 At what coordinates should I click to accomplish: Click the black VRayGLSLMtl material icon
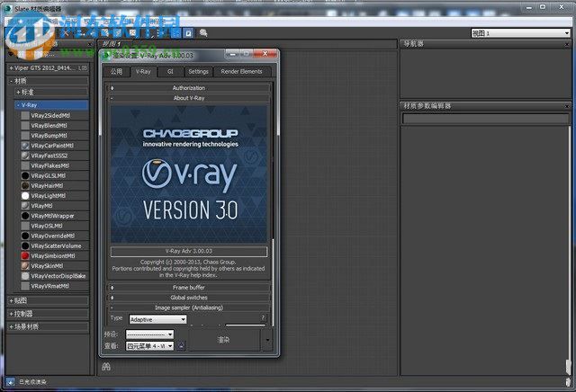point(25,175)
